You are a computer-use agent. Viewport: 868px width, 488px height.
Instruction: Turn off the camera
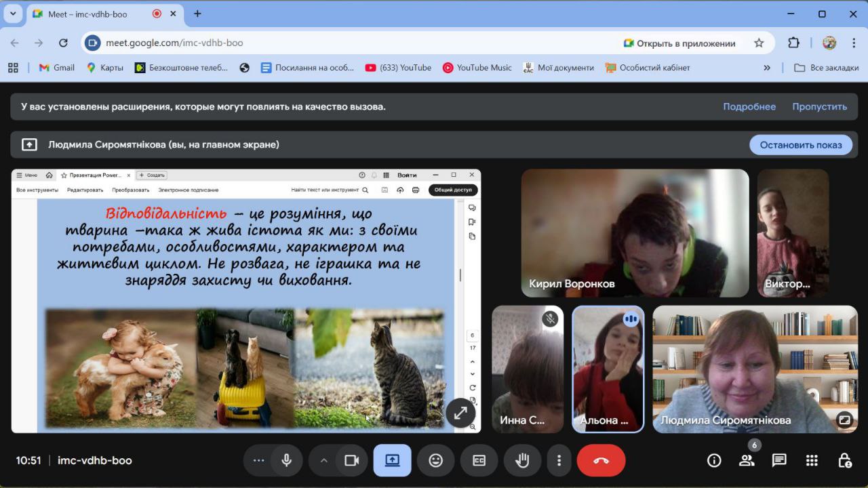351,460
